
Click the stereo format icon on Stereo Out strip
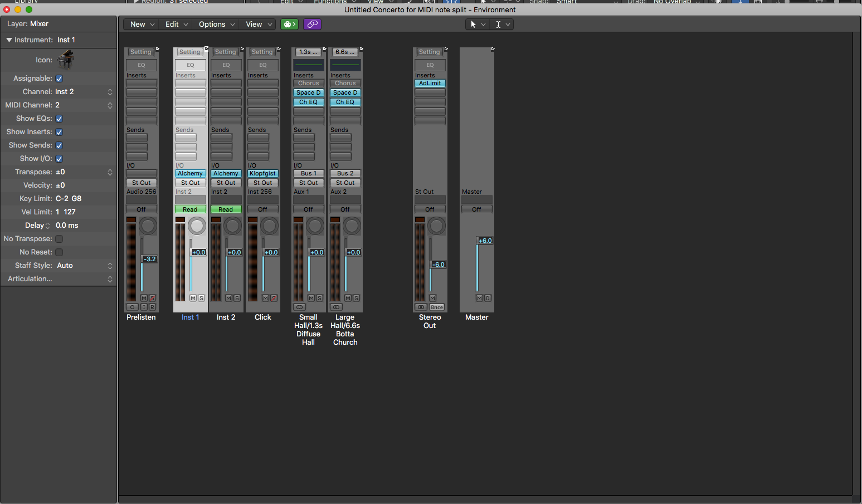pos(421,307)
